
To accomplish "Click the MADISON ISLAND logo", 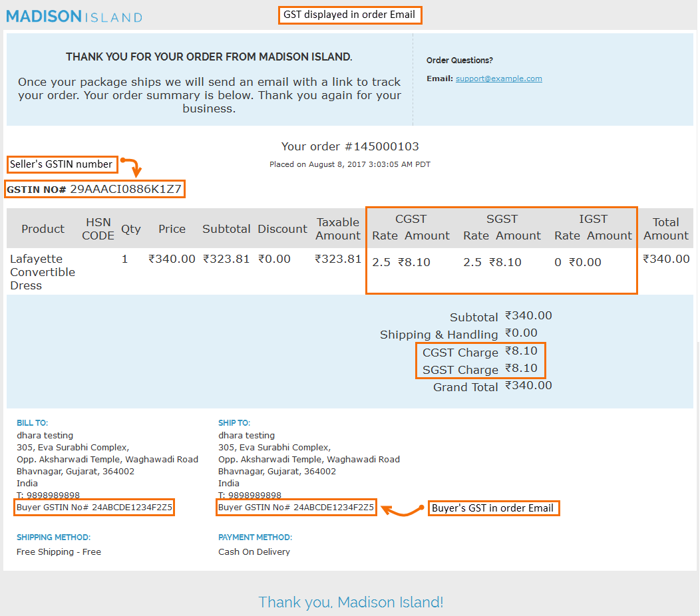I will coord(73,17).
